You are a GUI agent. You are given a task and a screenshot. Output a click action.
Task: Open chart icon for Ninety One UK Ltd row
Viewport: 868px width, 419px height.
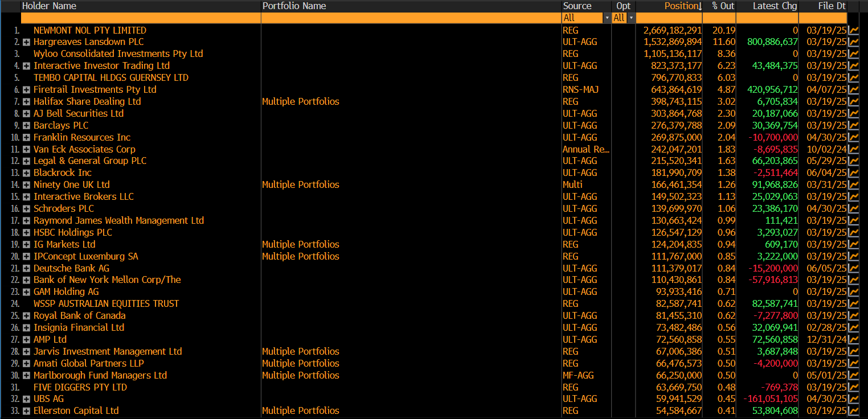853,185
